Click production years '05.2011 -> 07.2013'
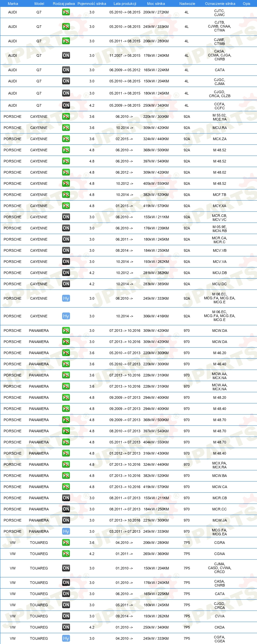The image size is (257, 644). pos(125,442)
